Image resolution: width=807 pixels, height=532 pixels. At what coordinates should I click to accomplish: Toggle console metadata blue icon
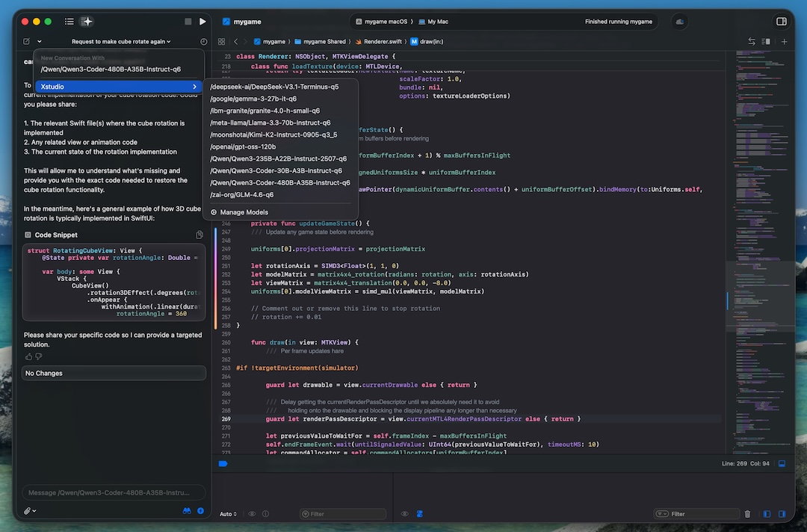(x=419, y=513)
